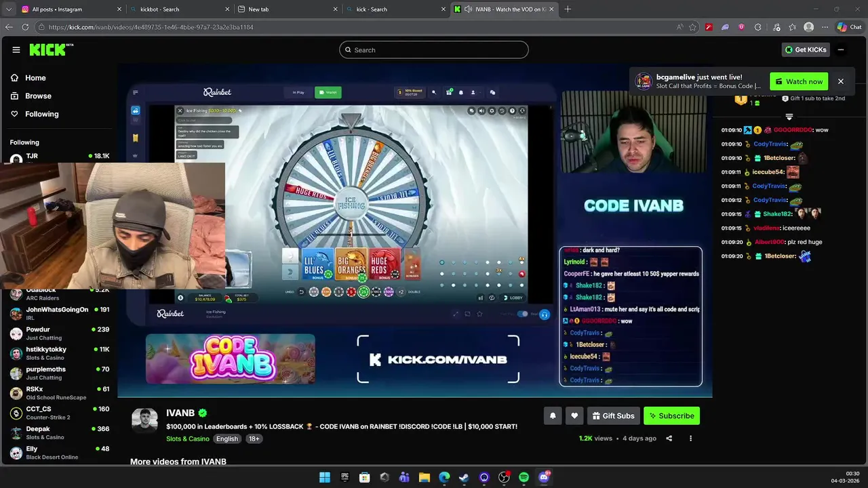The height and width of the screenshot is (488, 868).
Task: Click the English language tag
Action: click(227, 439)
